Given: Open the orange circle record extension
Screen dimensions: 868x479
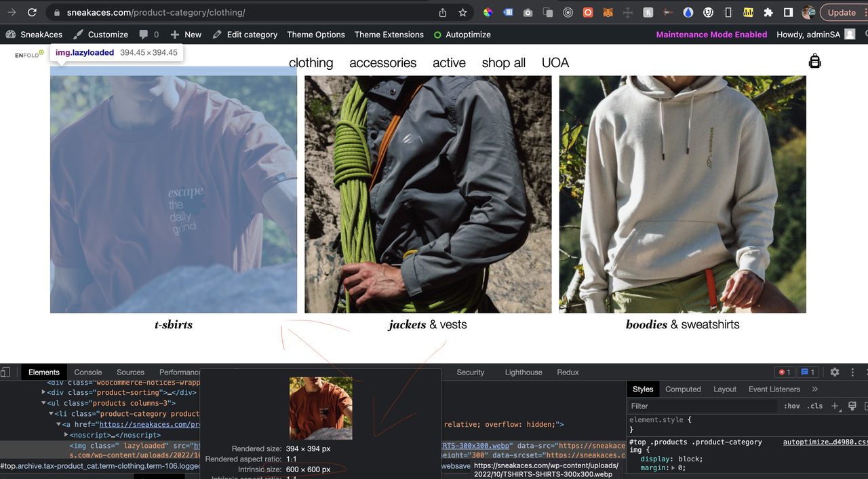Looking at the screenshot, I should [x=588, y=12].
